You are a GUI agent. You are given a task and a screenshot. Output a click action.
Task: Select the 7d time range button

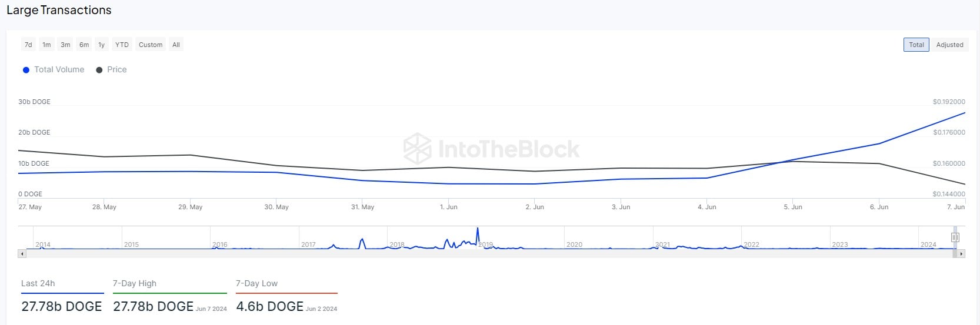pyautogui.click(x=28, y=45)
